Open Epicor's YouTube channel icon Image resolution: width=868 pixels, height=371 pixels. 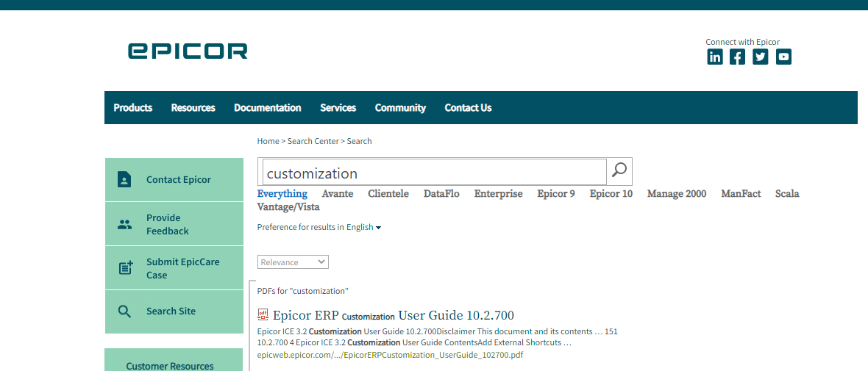[783, 57]
